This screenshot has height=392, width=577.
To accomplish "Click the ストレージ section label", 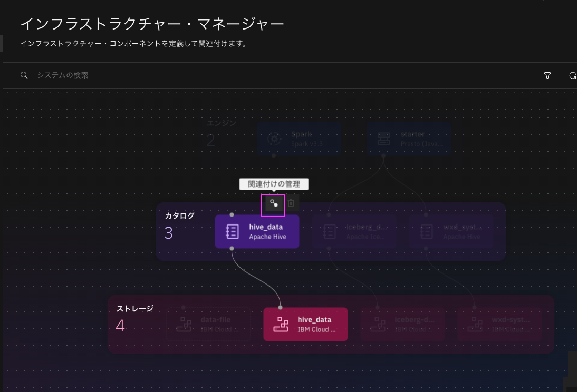I will point(135,309).
